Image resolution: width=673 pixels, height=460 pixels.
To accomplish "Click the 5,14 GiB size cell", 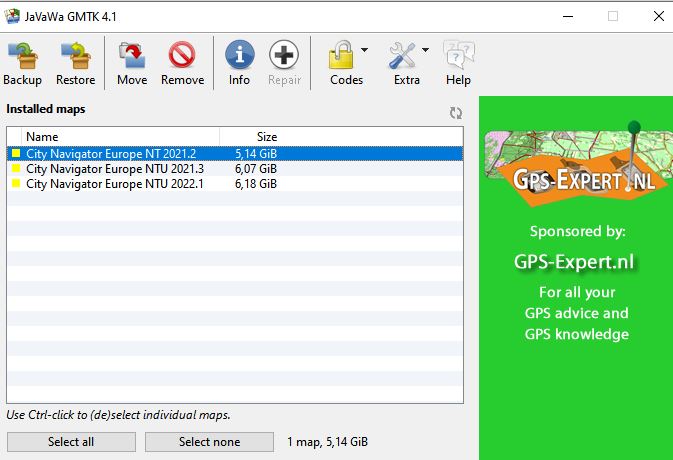I will 256,154.
